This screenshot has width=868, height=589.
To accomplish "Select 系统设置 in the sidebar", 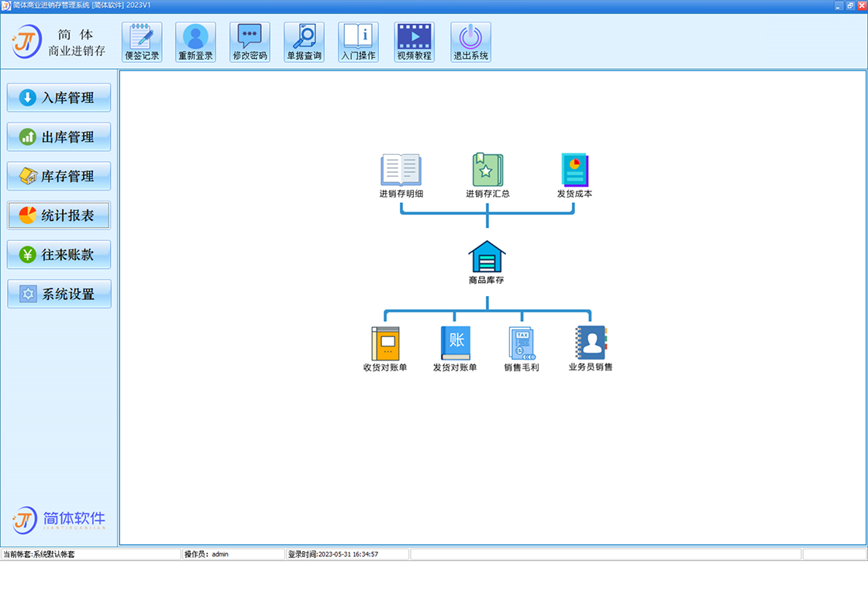I will click(x=59, y=294).
